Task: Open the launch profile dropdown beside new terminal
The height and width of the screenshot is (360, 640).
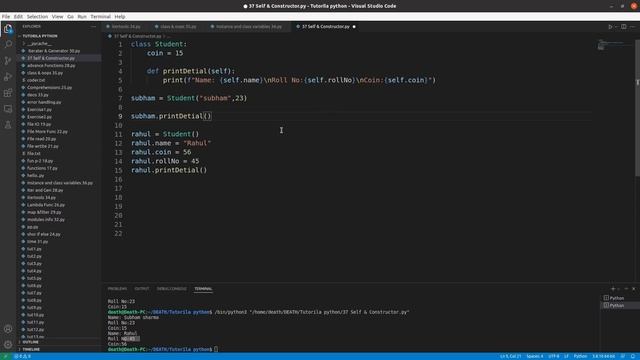Action: click(x=619, y=289)
